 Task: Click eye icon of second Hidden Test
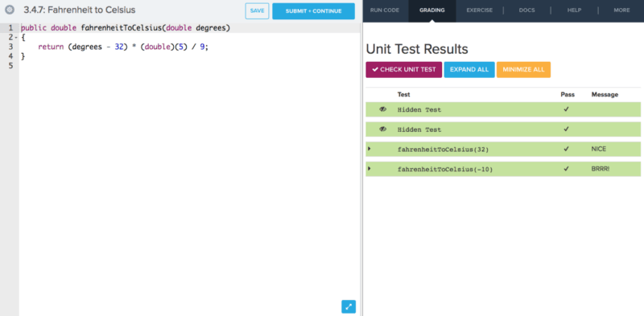click(x=383, y=129)
